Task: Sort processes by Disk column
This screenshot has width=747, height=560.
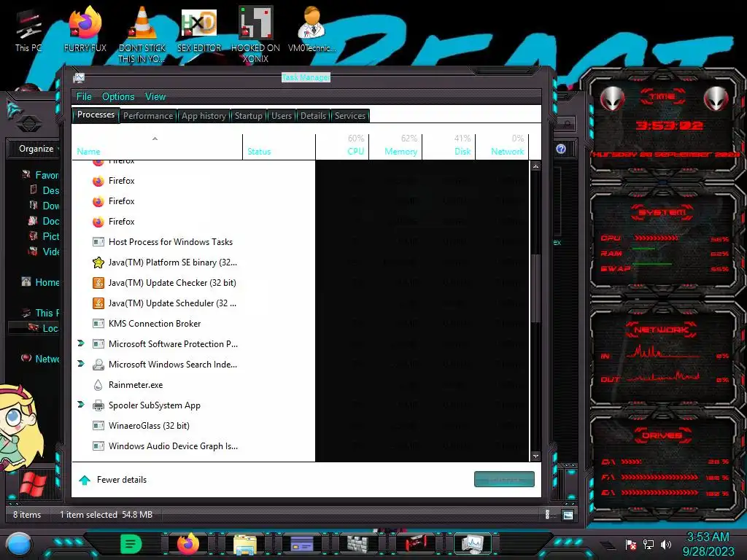Action: [x=449, y=145]
